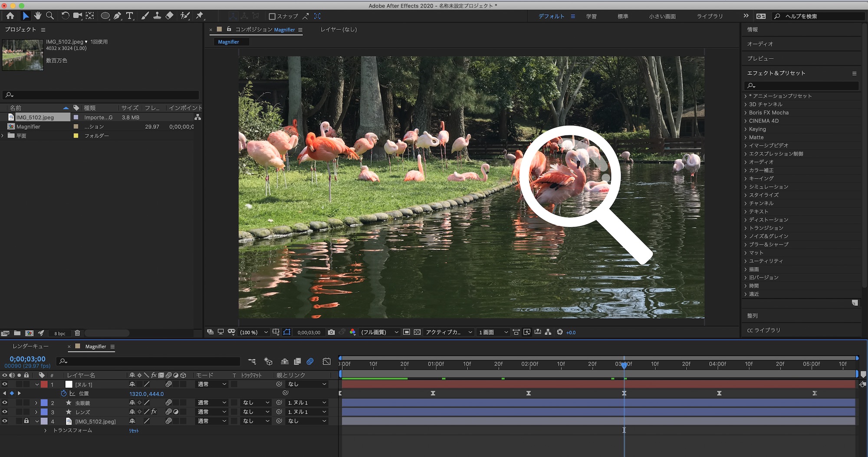Switch to the レンダーキュー tab

pyautogui.click(x=30, y=346)
